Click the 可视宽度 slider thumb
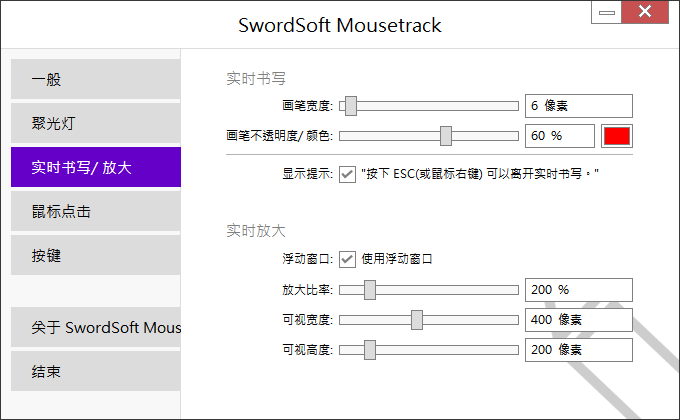 click(x=417, y=320)
